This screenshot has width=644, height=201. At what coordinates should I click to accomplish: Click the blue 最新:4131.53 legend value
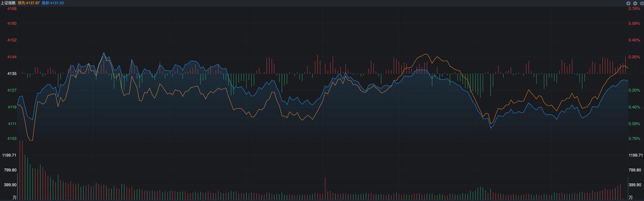[53, 3]
